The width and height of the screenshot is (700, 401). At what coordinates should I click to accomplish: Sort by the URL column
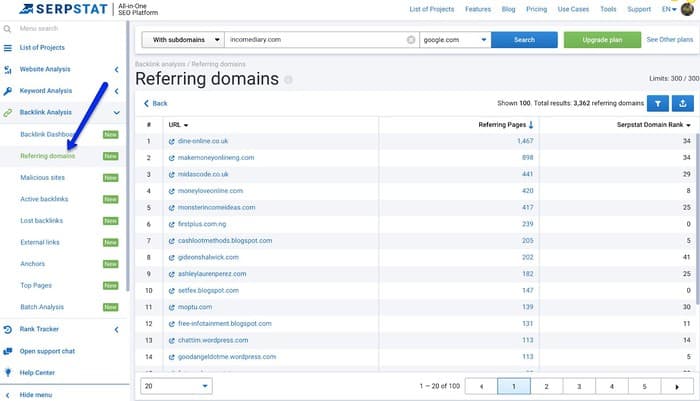coord(178,125)
